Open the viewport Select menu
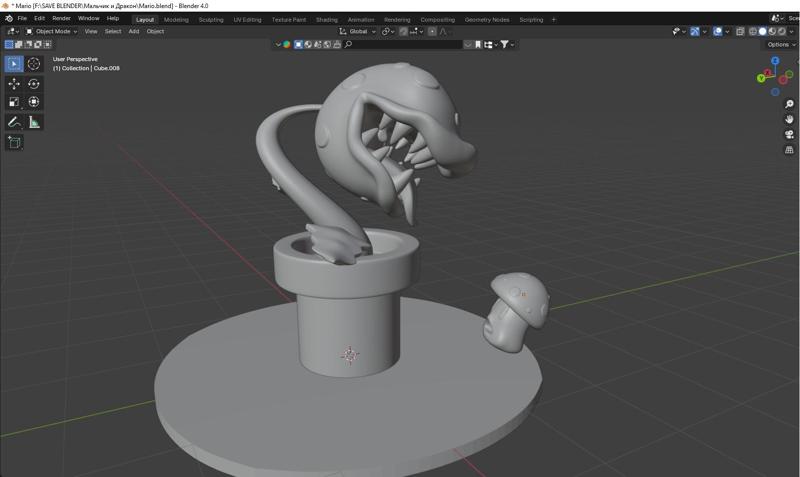The image size is (800, 477). coord(113,32)
